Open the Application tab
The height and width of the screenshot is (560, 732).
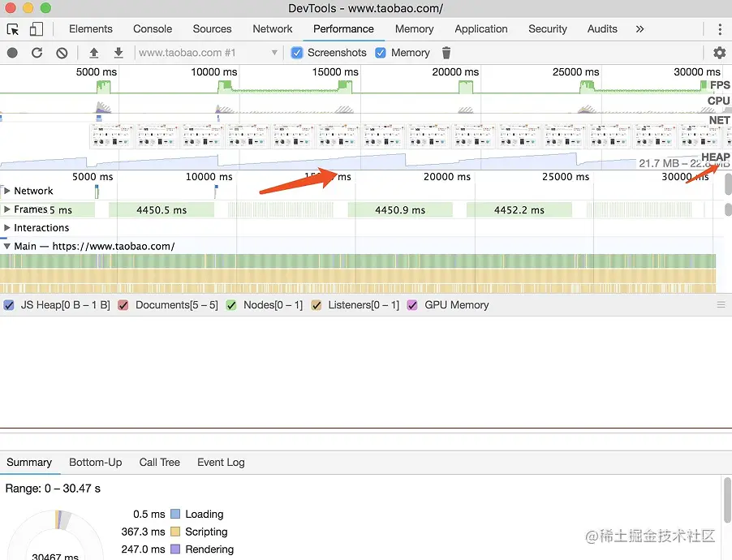click(x=481, y=29)
